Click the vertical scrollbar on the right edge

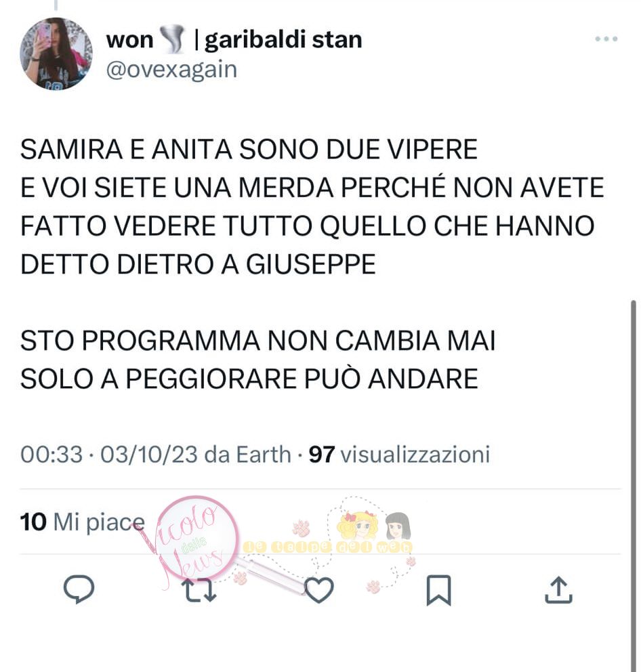634,486
